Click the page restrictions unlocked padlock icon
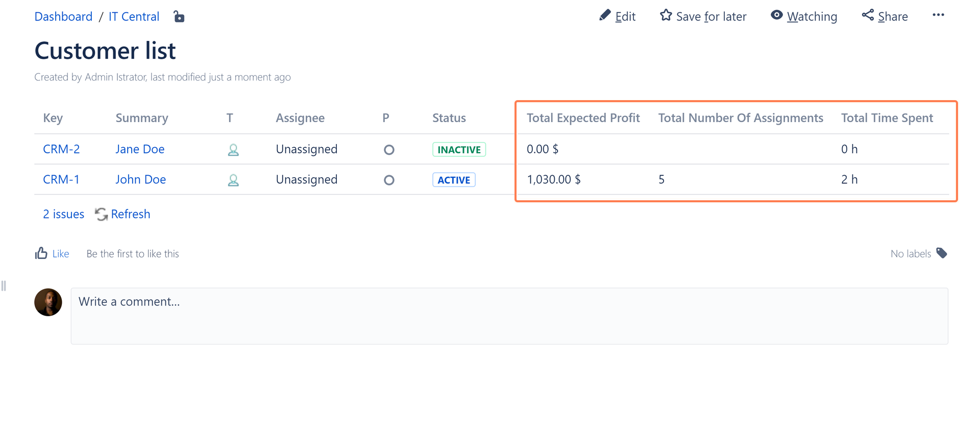This screenshot has height=446, width=980. click(179, 17)
